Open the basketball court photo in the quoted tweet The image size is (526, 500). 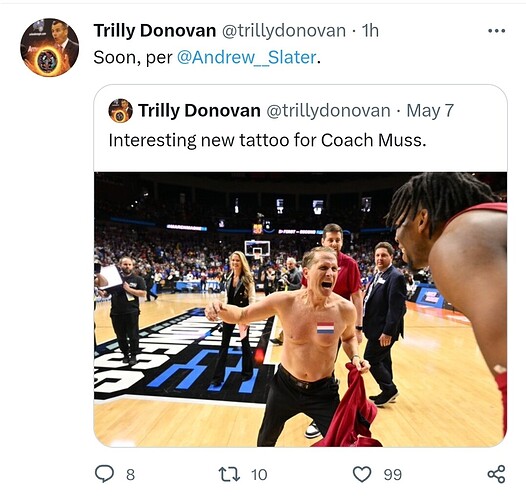tap(301, 309)
